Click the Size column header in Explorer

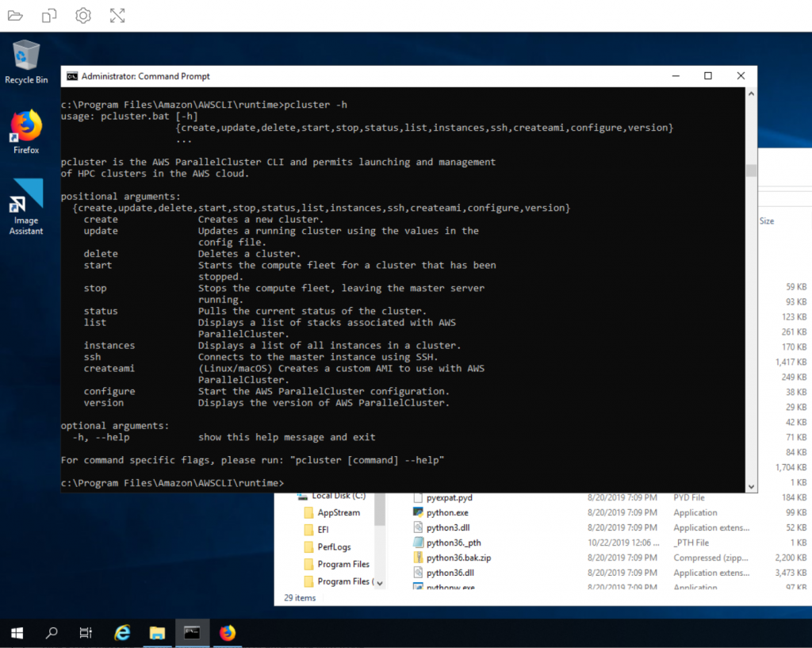[767, 221]
